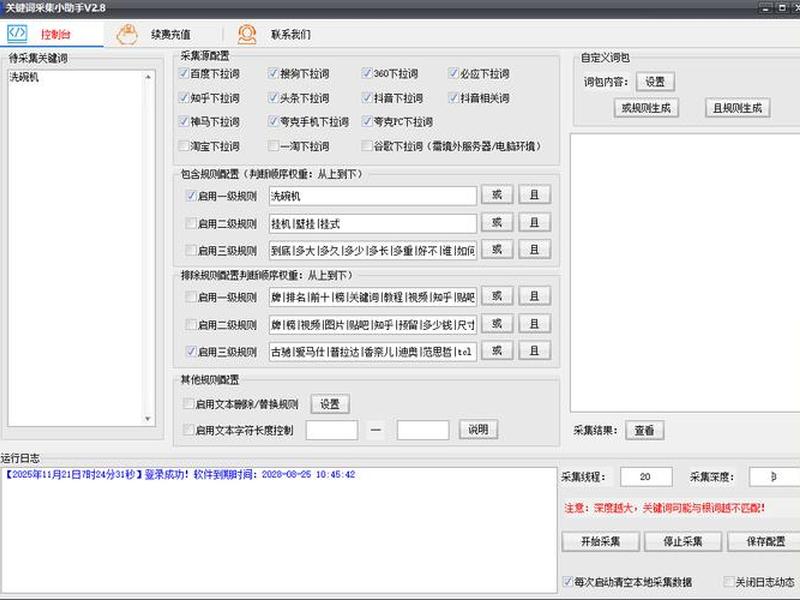Click the 停止采集 button
The height and width of the screenshot is (600, 800).
click(x=683, y=541)
